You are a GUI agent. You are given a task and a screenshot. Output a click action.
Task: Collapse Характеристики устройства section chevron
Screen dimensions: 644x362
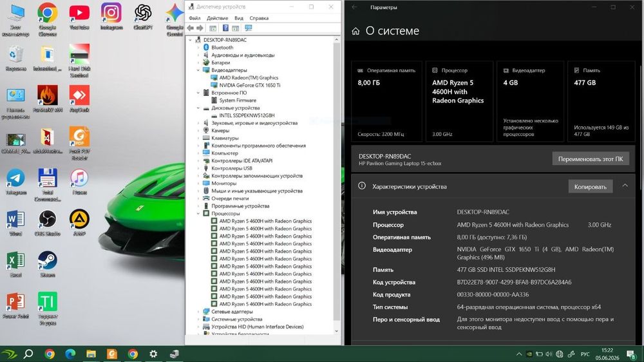[625, 186]
